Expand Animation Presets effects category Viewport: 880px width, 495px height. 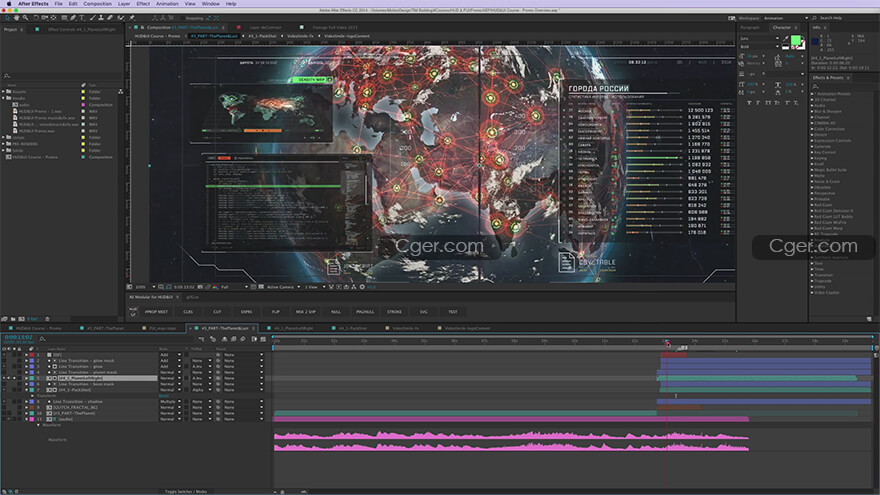(812, 94)
